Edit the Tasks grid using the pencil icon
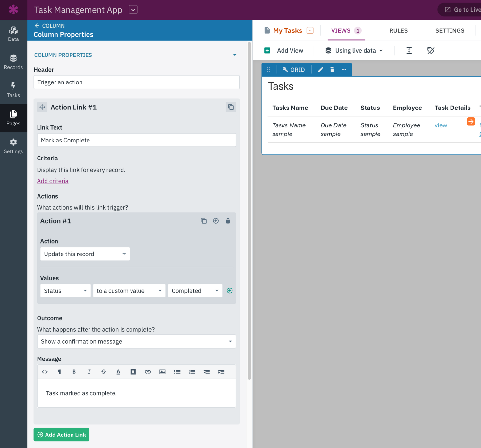The height and width of the screenshot is (448, 481). (x=320, y=69)
